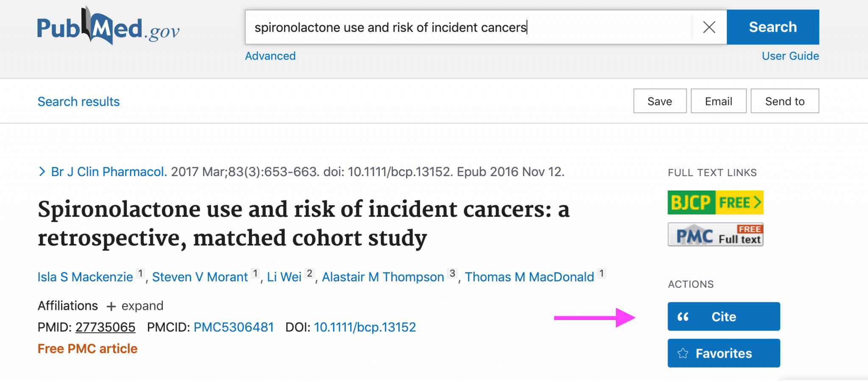Open the Advanced search link
Viewport: 868px width, 381px height.
pyautogui.click(x=270, y=56)
